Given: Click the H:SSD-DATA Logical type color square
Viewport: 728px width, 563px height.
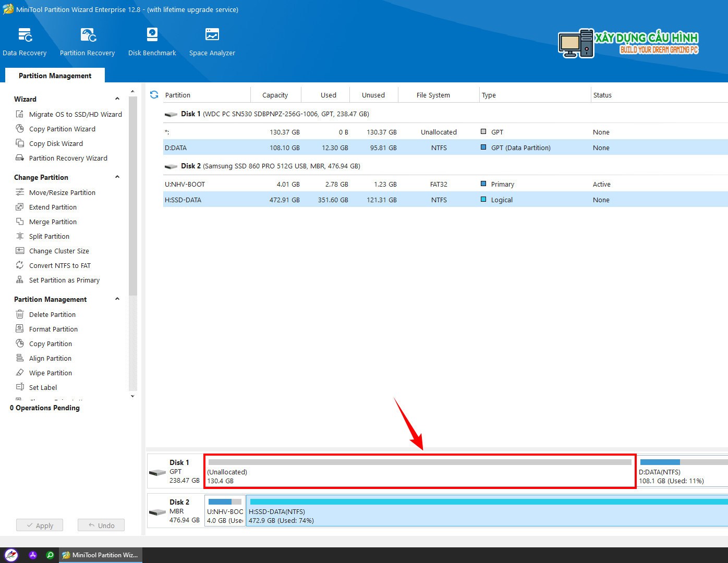Looking at the screenshot, I should 483,200.
